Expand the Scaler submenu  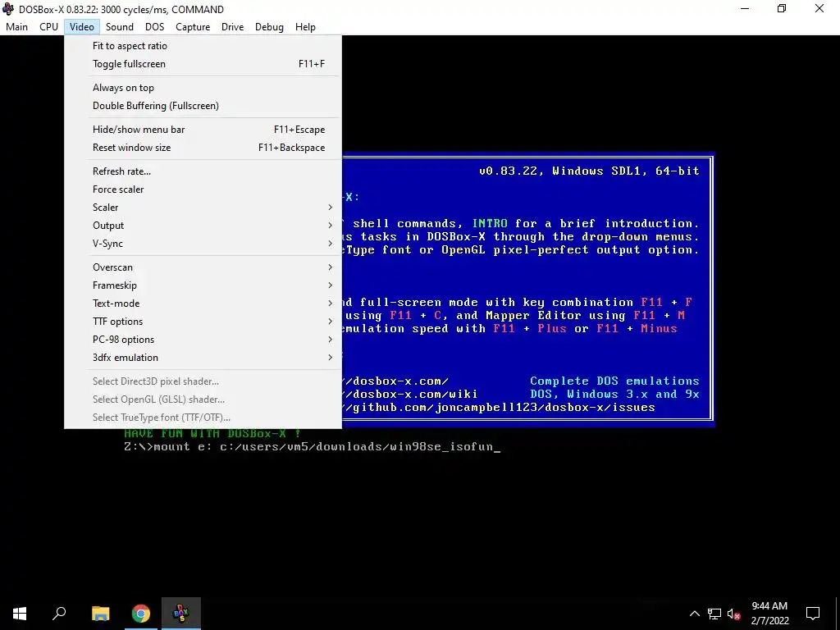pyautogui.click(x=203, y=208)
